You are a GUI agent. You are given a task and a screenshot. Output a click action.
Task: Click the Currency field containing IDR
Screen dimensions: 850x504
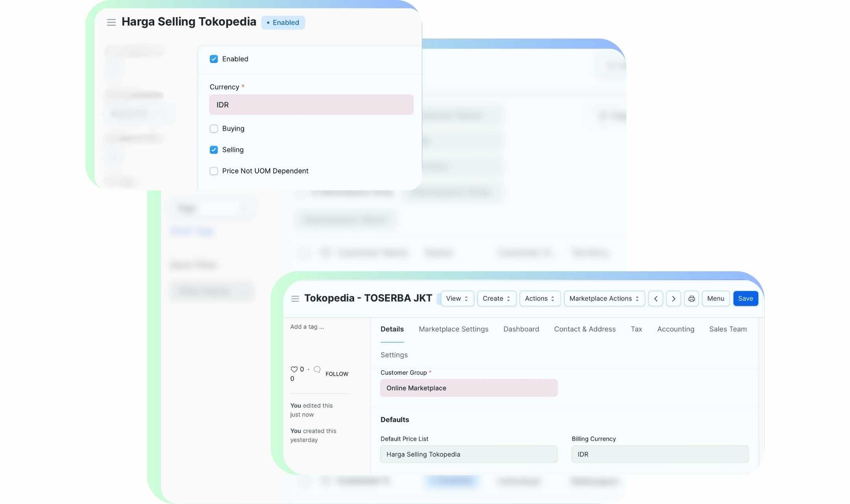[311, 105]
